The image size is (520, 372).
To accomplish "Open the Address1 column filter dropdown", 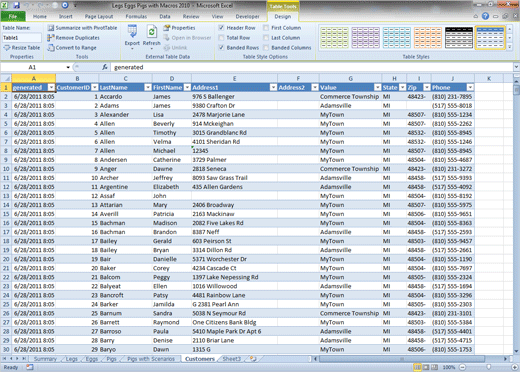I will [x=273, y=87].
